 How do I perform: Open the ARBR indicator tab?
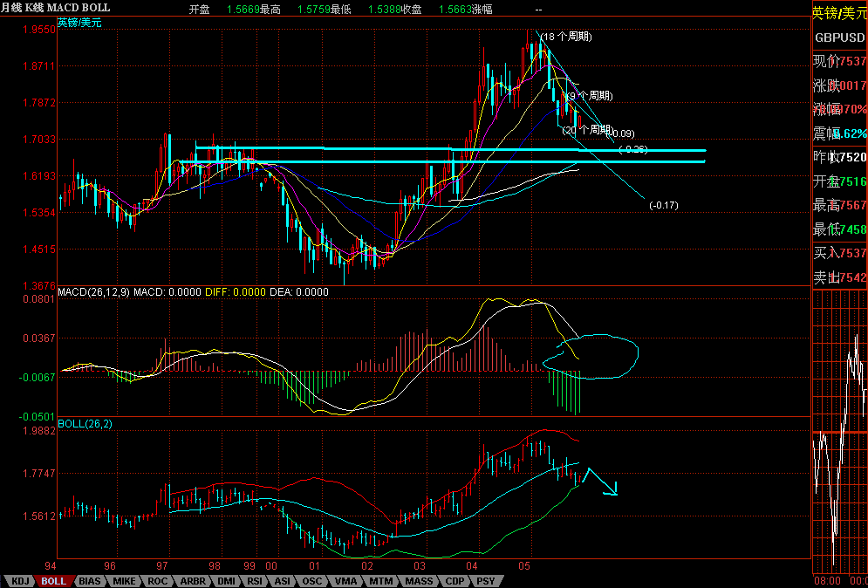tap(193, 581)
